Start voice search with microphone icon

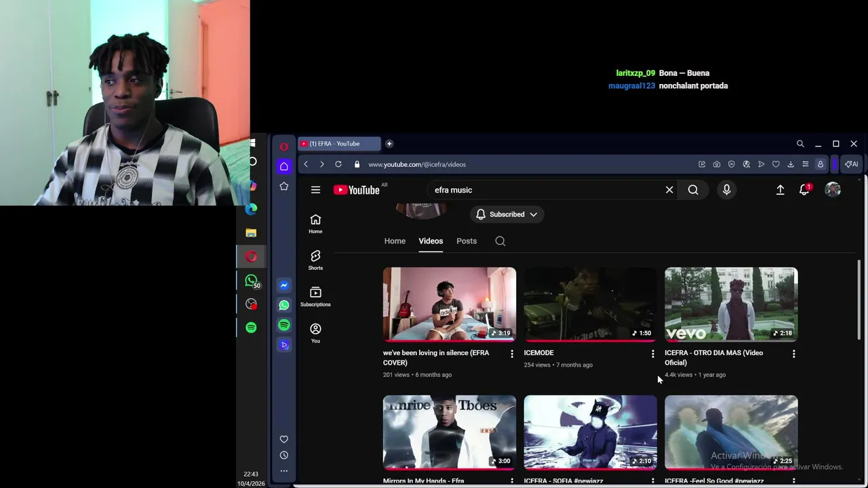(x=726, y=190)
